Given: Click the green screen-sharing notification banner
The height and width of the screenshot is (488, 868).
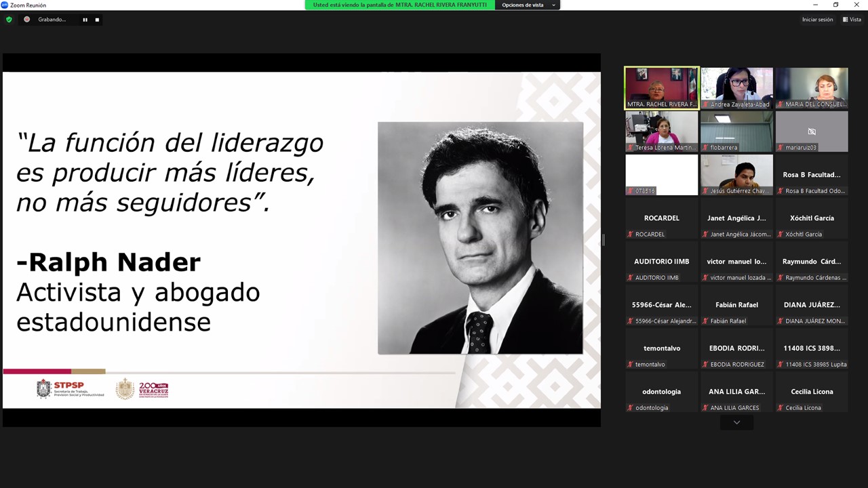Looking at the screenshot, I should tap(400, 5).
